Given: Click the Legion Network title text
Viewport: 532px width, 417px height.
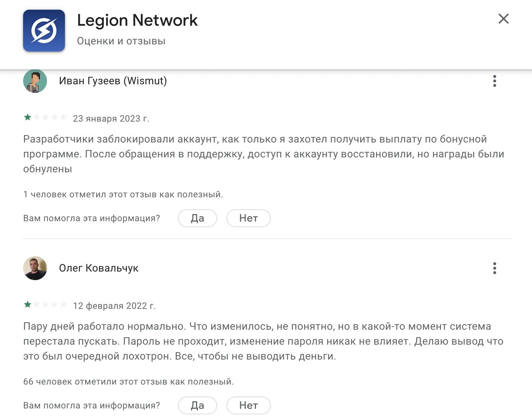Looking at the screenshot, I should pos(137,20).
